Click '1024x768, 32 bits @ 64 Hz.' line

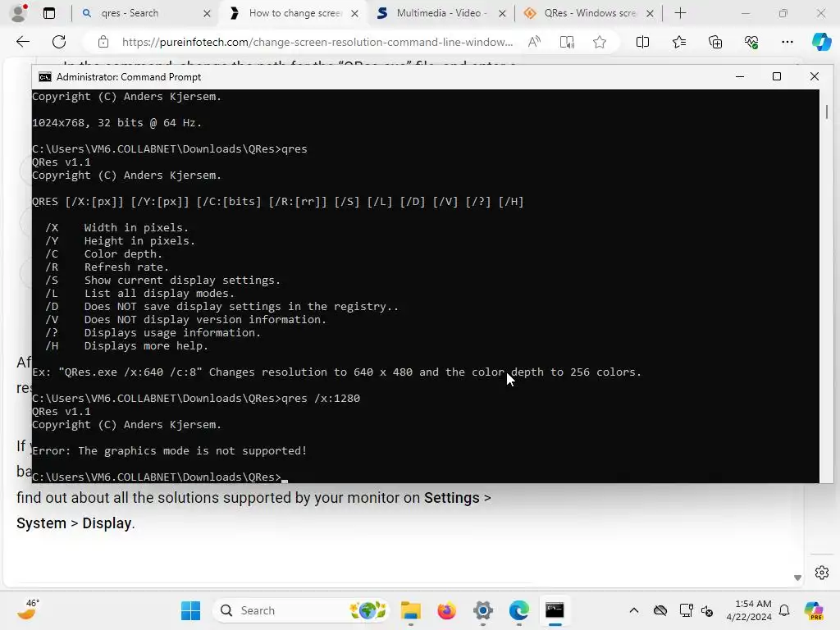116,123
